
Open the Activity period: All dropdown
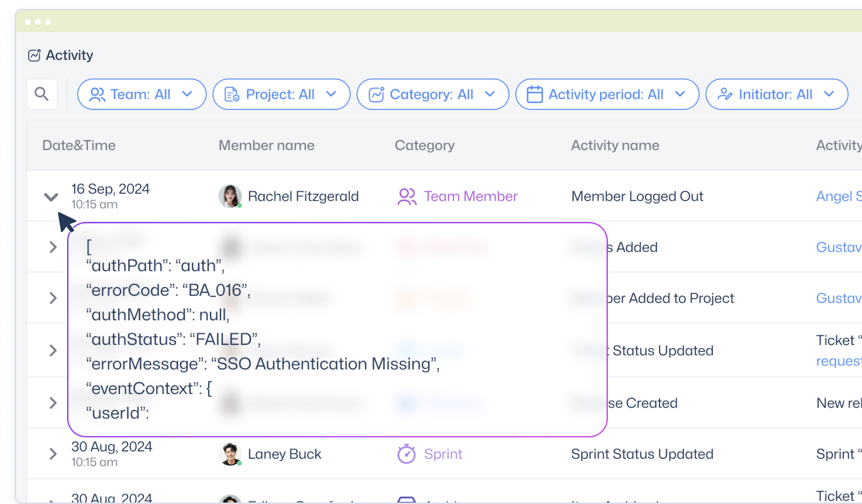(607, 94)
